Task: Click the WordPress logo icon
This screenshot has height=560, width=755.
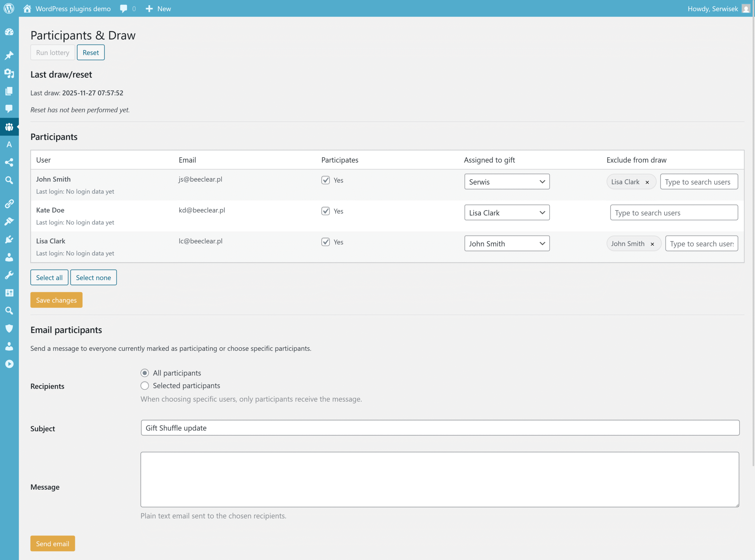Action: (x=9, y=9)
